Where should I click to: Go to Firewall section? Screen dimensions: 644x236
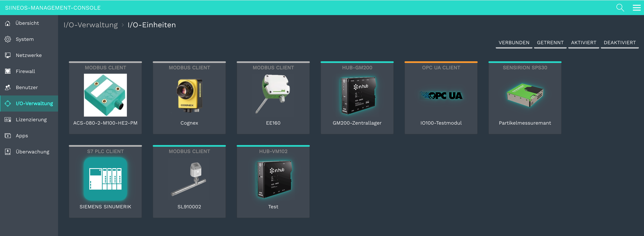pyautogui.click(x=29, y=71)
